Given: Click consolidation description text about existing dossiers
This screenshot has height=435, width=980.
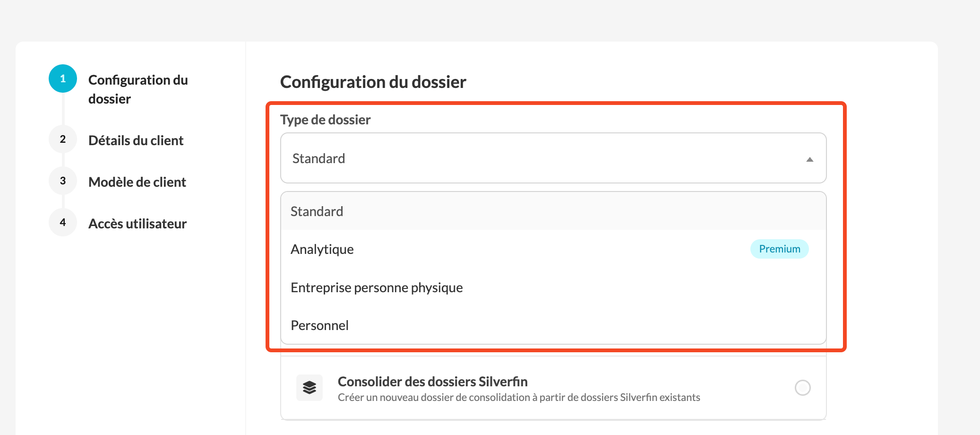Looking at the screenshot, I should click(519, 397).
